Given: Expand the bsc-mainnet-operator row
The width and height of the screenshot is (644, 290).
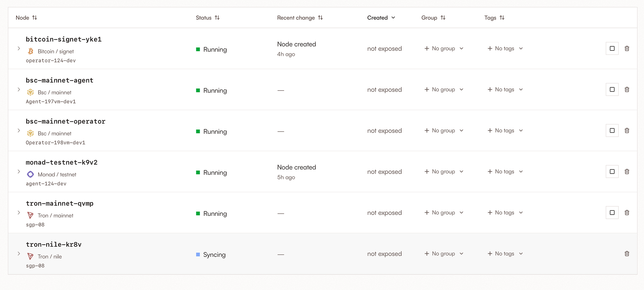Looking at the screenshot, I should [19, 130].
